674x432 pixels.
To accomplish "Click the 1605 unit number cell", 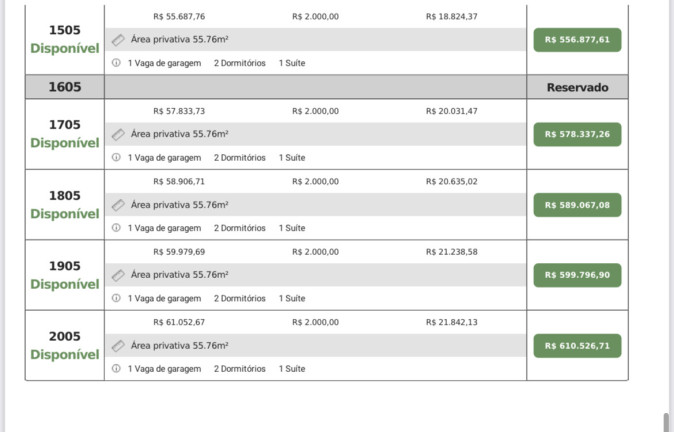I will 65,87.
